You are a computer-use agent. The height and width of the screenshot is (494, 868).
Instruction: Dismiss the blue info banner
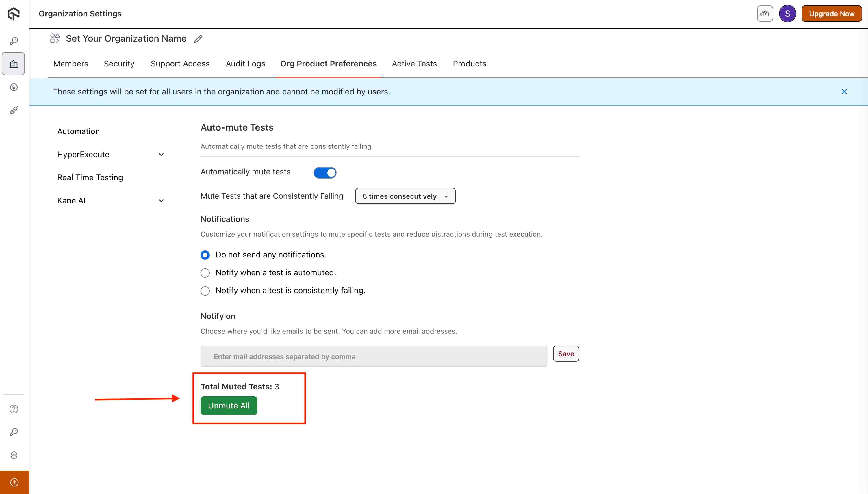[x=844, y=92]
